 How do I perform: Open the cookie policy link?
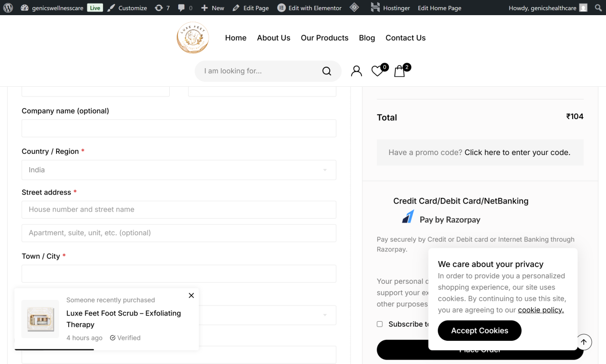[x=540, y=310]
